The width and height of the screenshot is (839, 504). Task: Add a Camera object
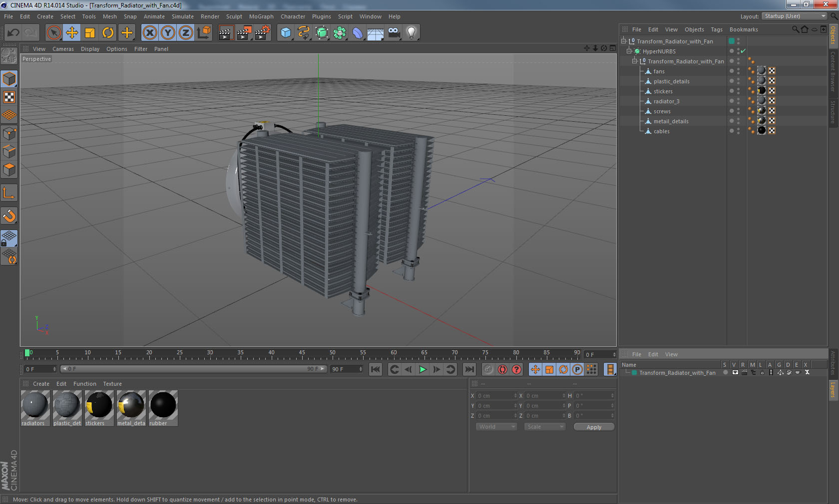(x=394, y=33)
